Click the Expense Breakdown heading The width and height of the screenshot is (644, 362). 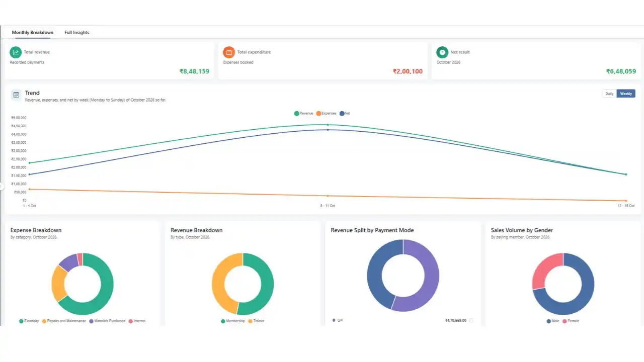click(x=36, y=230)
